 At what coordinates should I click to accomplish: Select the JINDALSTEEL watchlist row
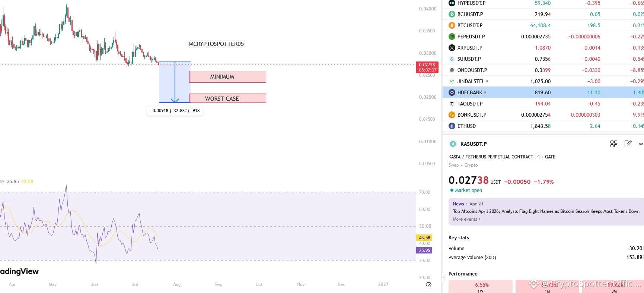pos(543,81)
